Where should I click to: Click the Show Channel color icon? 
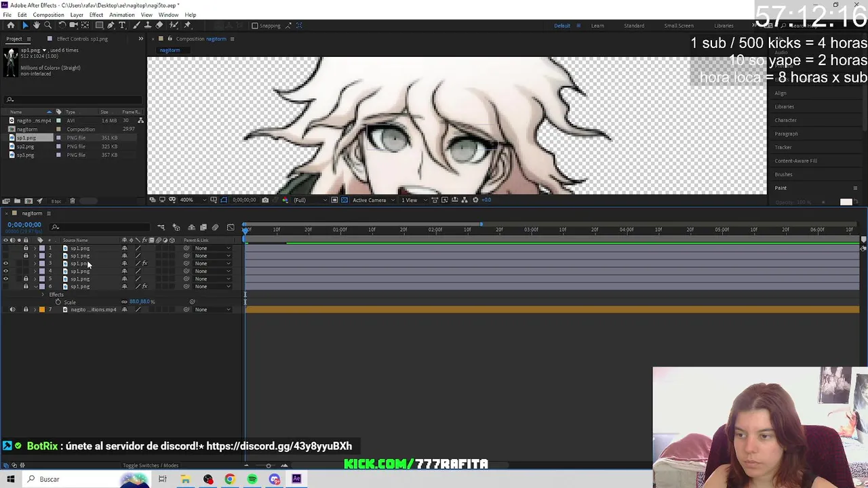point(285,200)
